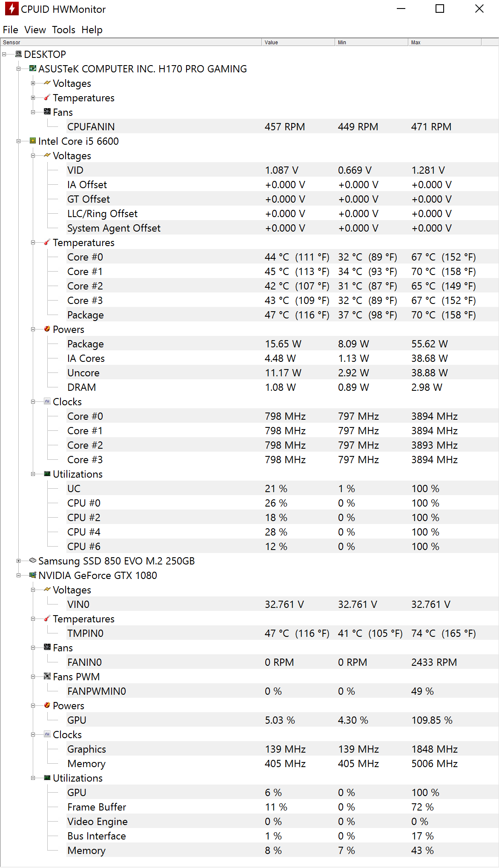Screen dimensions: 499x868
Task: Click the DESKTOP computer icon
Action: tap(19, 54)
